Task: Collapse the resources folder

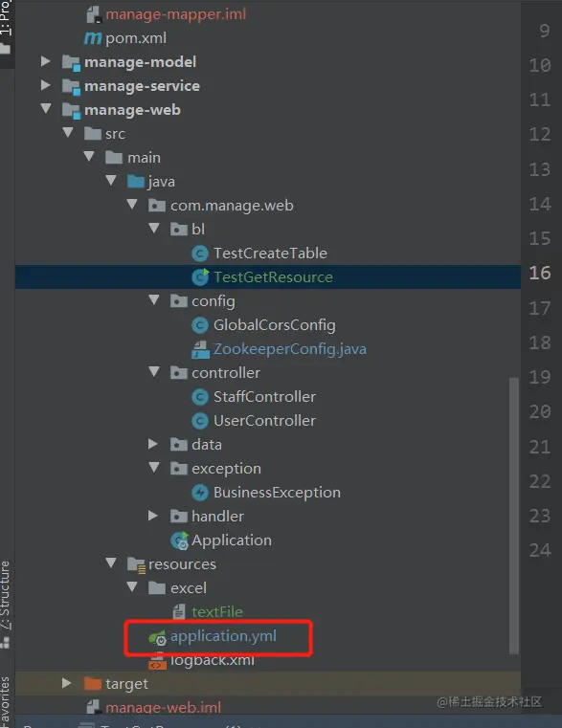Action: click(x=111, y=563)
